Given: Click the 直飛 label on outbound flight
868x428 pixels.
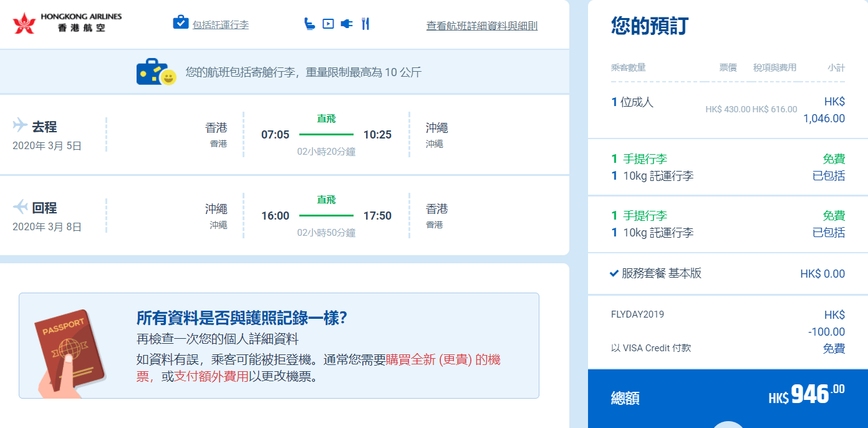Looking at the screenshot, I should [x=326, y=119].
